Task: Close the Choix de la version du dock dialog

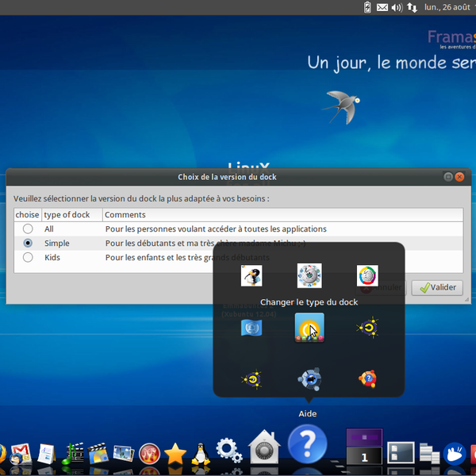Action: (459, 177)
